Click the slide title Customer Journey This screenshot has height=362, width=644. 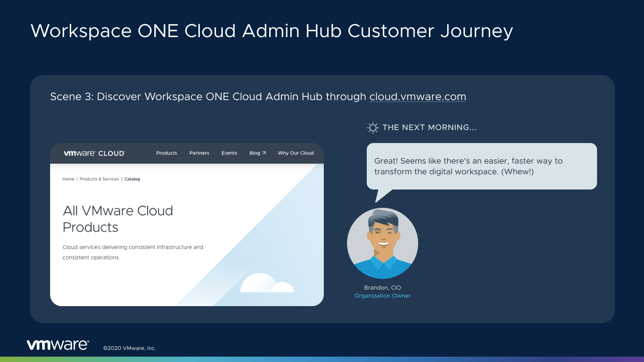pyautogui.click(x=271, y=31)
